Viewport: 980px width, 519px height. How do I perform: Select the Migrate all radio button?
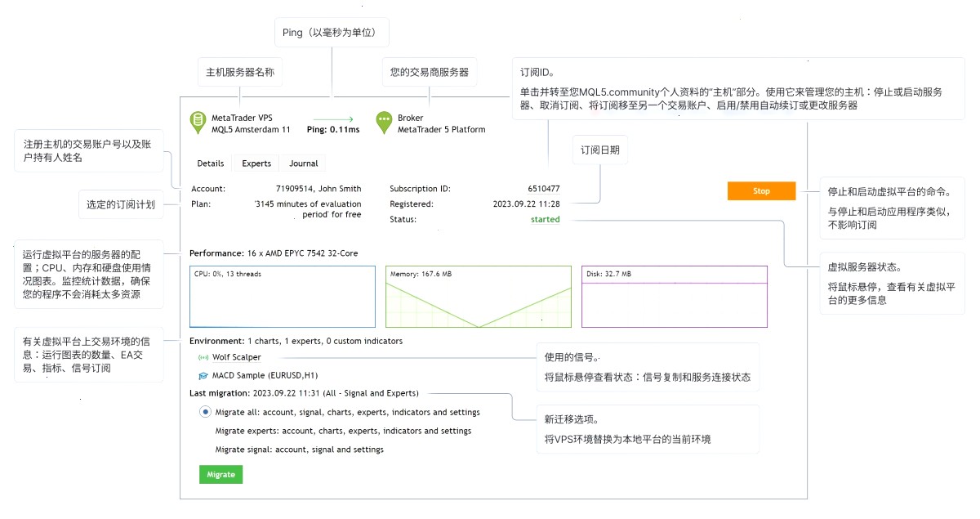tap(205, 412)
